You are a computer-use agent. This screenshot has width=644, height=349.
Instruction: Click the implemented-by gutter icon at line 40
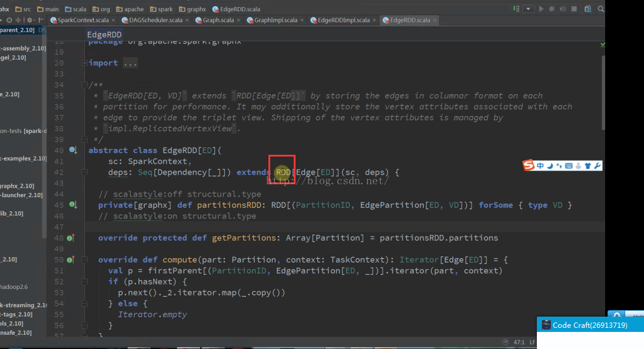72,150
